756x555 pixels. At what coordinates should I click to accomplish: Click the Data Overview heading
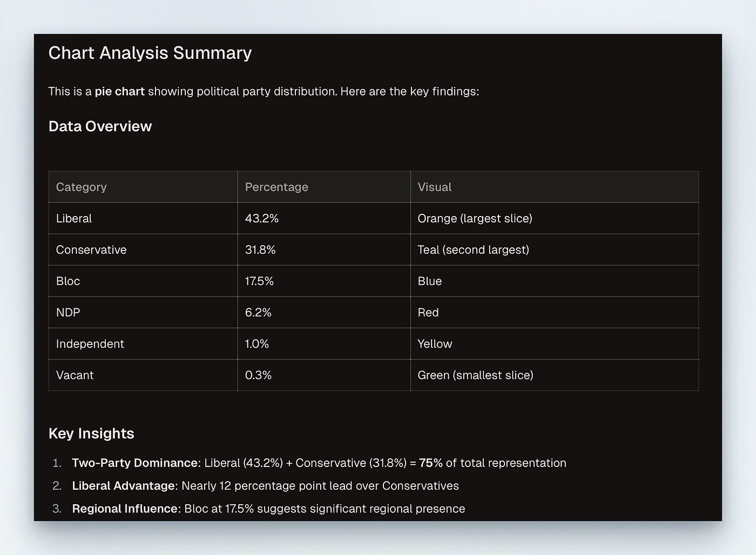100,126
